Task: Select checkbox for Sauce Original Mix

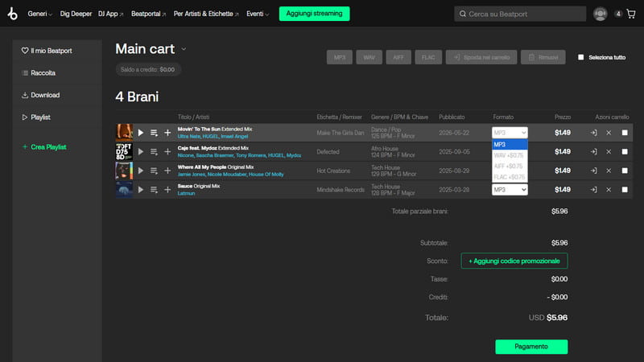Action: [625, 190]
